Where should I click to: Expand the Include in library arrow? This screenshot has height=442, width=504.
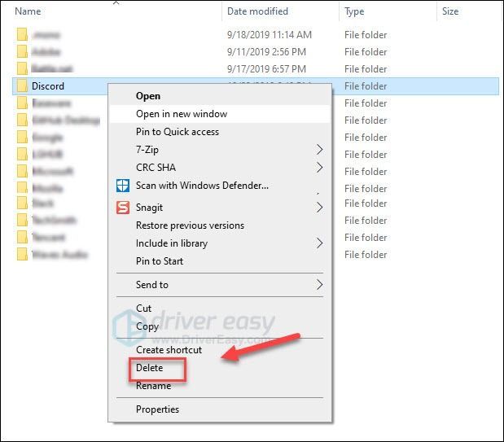pyautogui.click(x=319, y=243)
